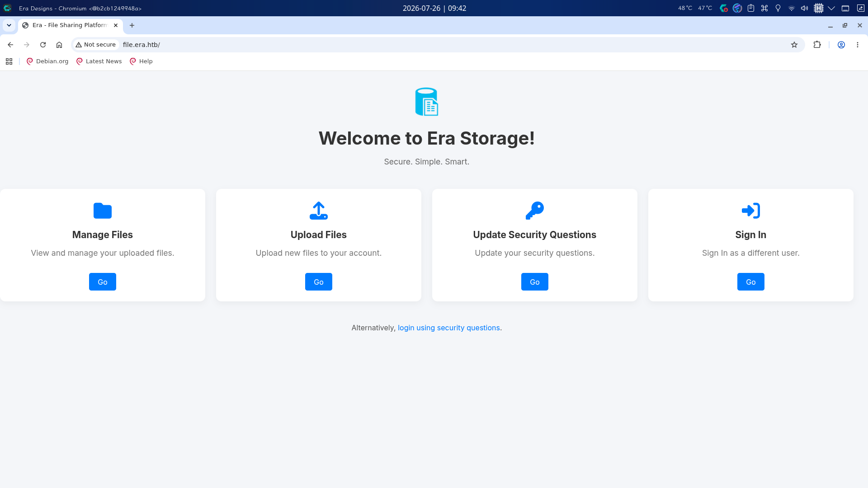
Task: Bookmark this page with the star icon
Action: [794, 45]
